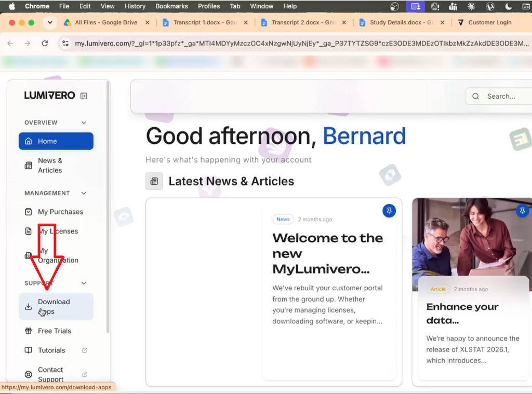This screenshot has width=532, height=394.
Task: Click the Tutorials external link icon
Action: pos(85,350)
